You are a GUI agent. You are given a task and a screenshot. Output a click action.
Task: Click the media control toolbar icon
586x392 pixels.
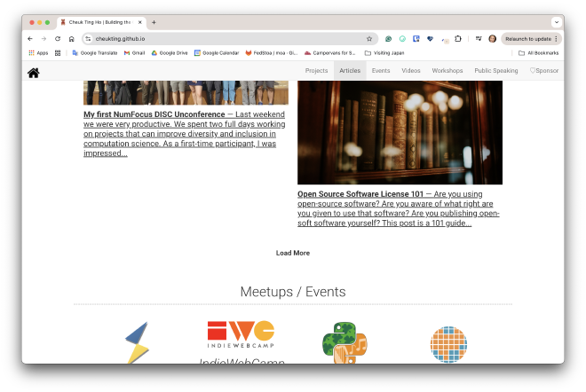pos(479,39)
